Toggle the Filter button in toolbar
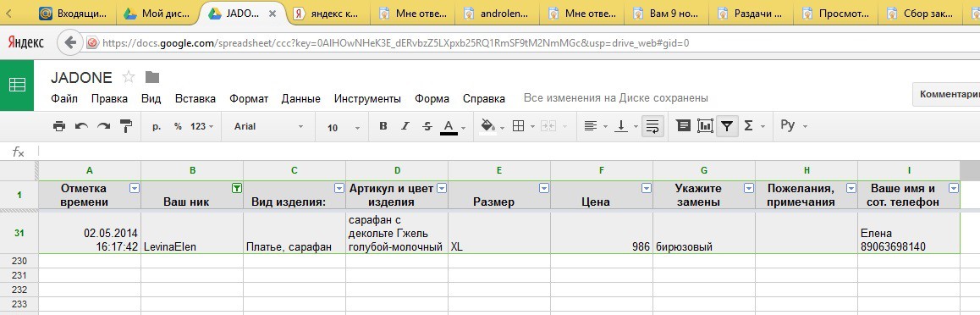 click(726, 126)
